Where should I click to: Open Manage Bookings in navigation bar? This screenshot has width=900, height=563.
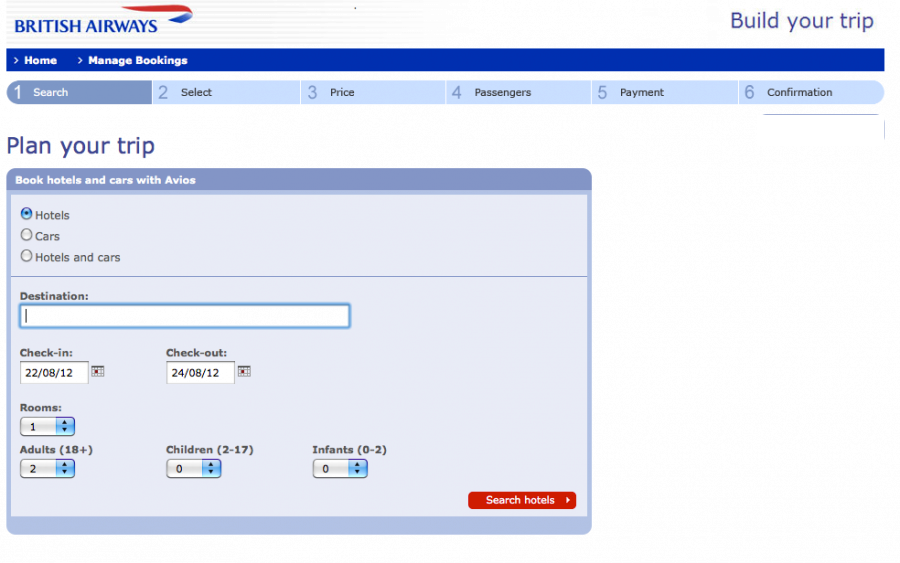pos(138,60)
